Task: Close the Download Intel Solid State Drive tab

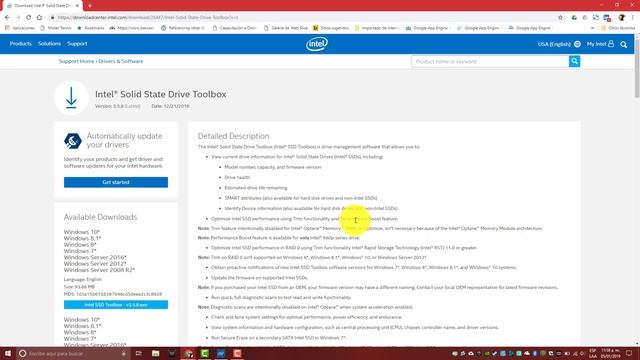Action: click(x=77, y=6)
